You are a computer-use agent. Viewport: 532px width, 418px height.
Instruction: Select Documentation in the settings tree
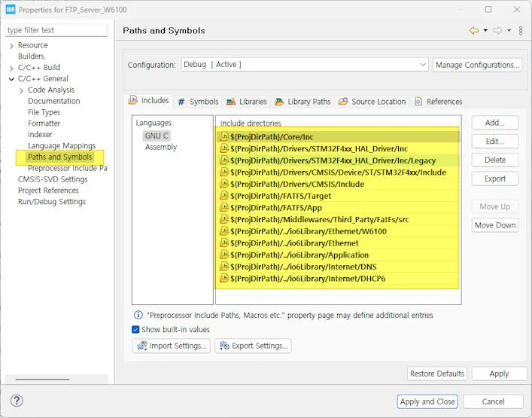[x=54, y=101]
